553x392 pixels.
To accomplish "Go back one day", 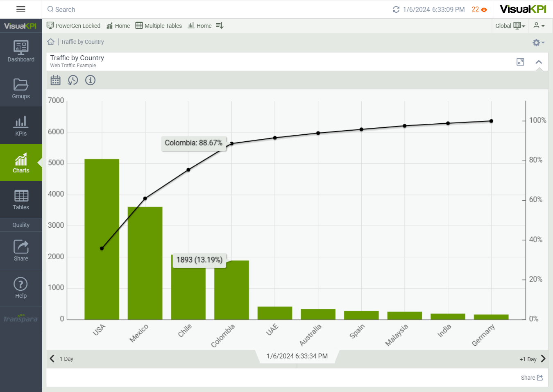I will (x=61, y=359).
